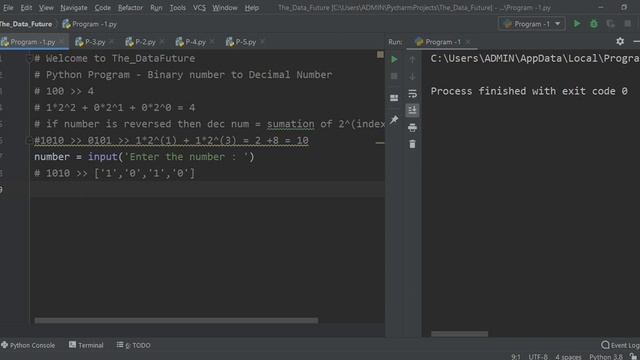
Task: Click the Run console horizontal scrollbar
Action: [x=460, y=334]
